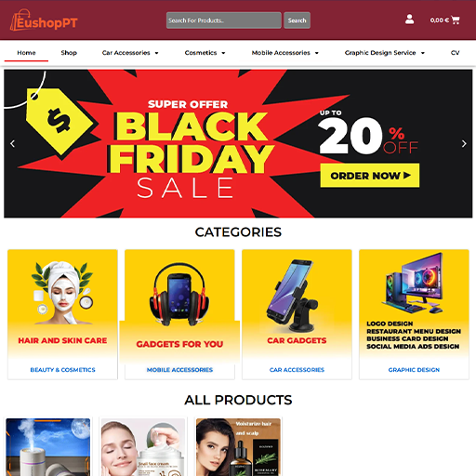
Task: Open the CV menu item
Action: pyautogui.click(x=455, y=53)
